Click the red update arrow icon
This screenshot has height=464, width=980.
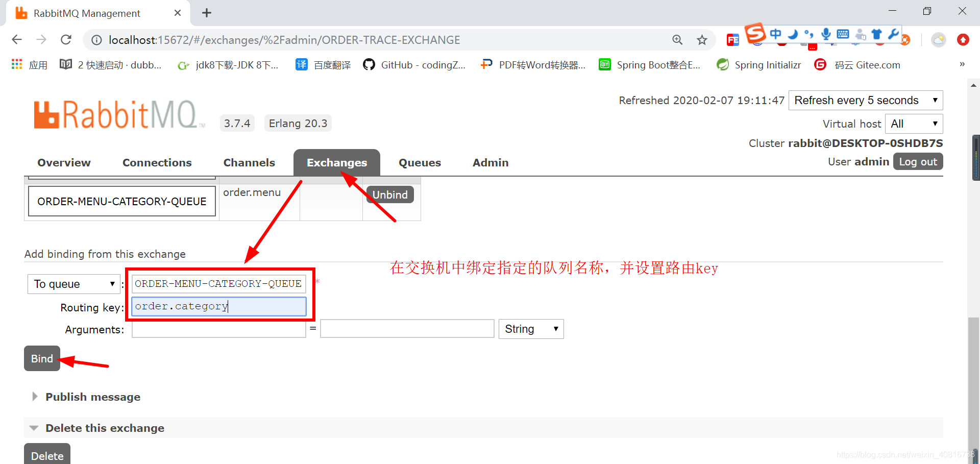pos(963,40)
